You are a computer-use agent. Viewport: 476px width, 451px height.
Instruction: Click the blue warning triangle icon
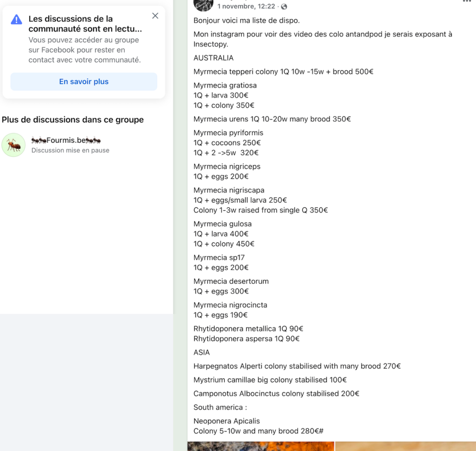tap(16, 20)
